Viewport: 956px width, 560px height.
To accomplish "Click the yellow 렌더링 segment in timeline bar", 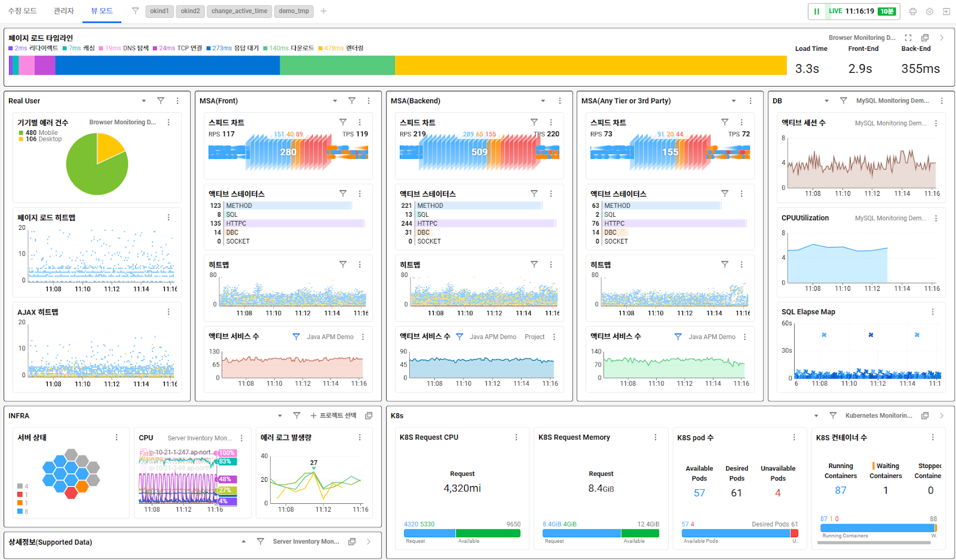I will 591,66.
